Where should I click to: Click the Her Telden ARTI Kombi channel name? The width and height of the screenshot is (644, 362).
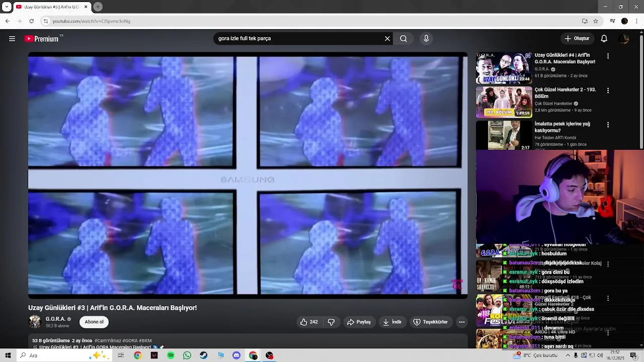[555, 138]
